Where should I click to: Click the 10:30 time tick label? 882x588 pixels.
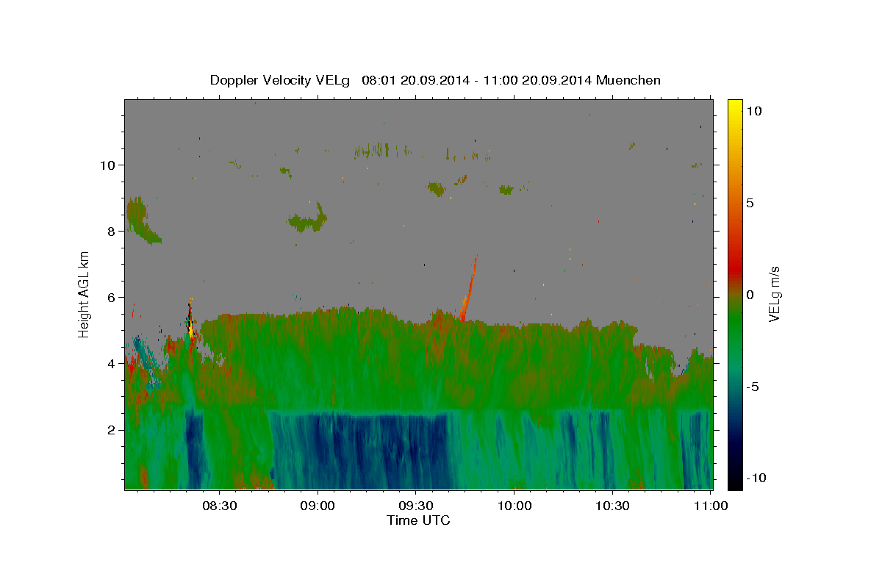612,506
